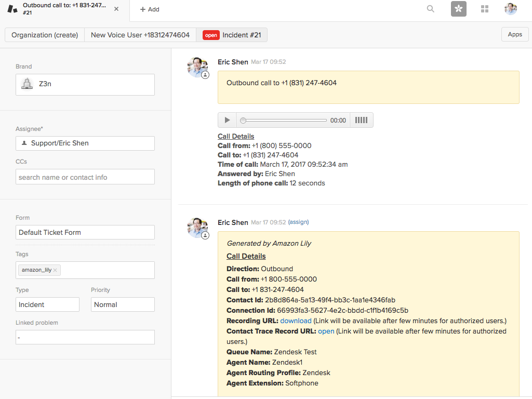The height and width of the screenshot is (399, 532).
Task: Click the search magnifier icon
Action: [x=430, y=9]
